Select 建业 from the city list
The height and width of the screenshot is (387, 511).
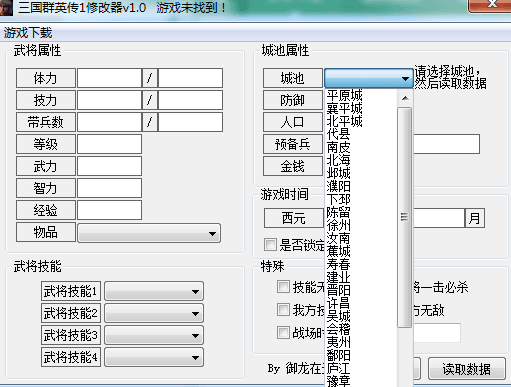coord(361,277)
